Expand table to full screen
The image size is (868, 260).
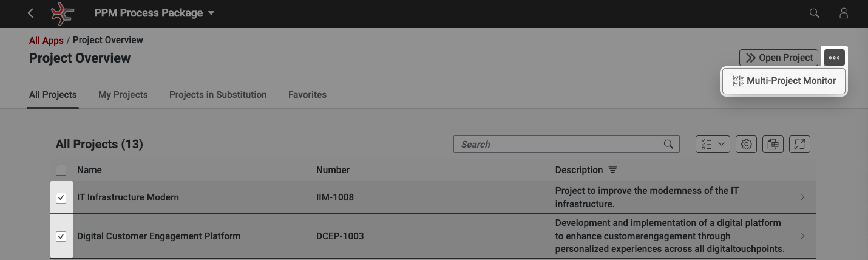[x=799, y=144]
